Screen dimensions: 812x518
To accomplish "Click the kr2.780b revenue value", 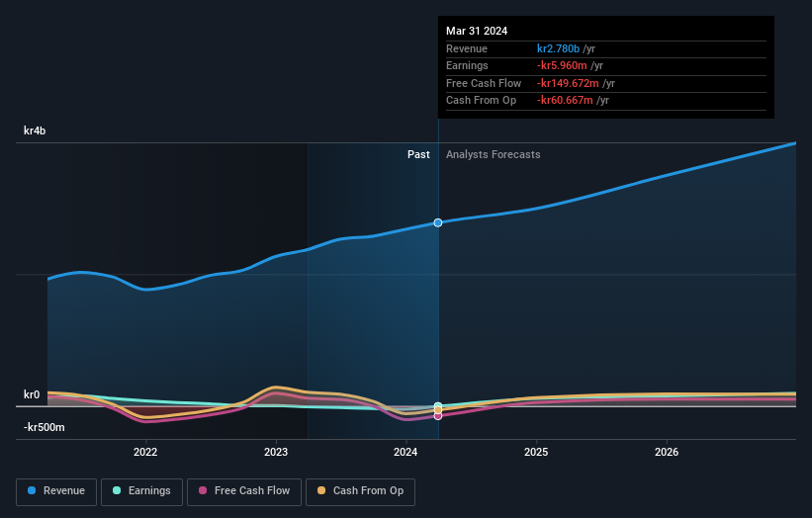I will coord(558,48).
